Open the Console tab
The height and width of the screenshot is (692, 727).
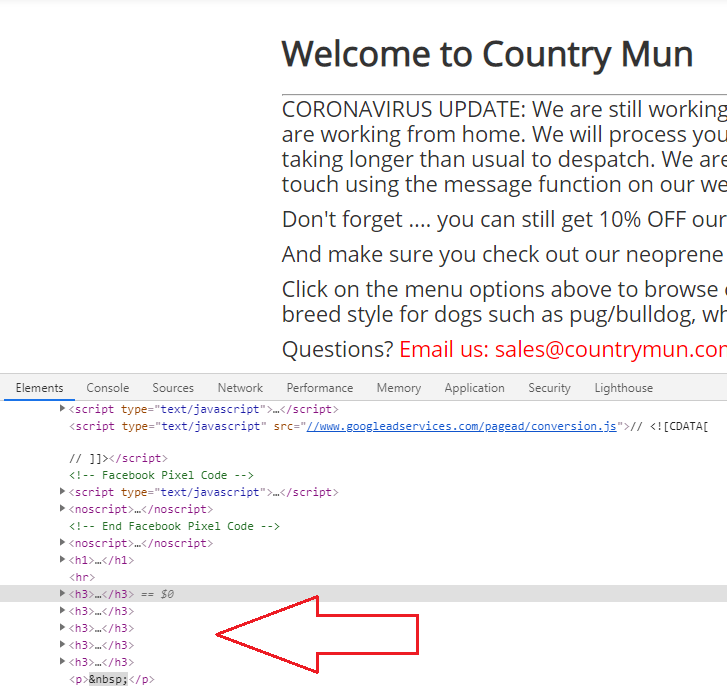click(108, 388)
